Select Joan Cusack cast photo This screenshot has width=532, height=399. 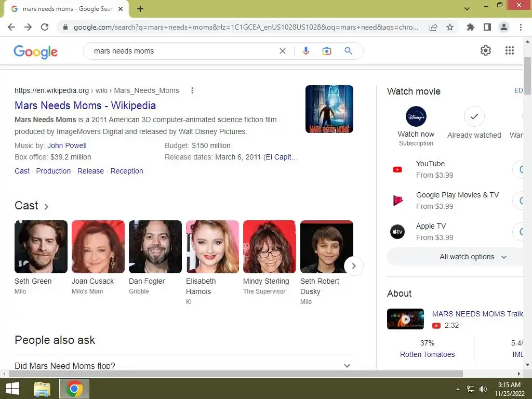pos(98,247)
